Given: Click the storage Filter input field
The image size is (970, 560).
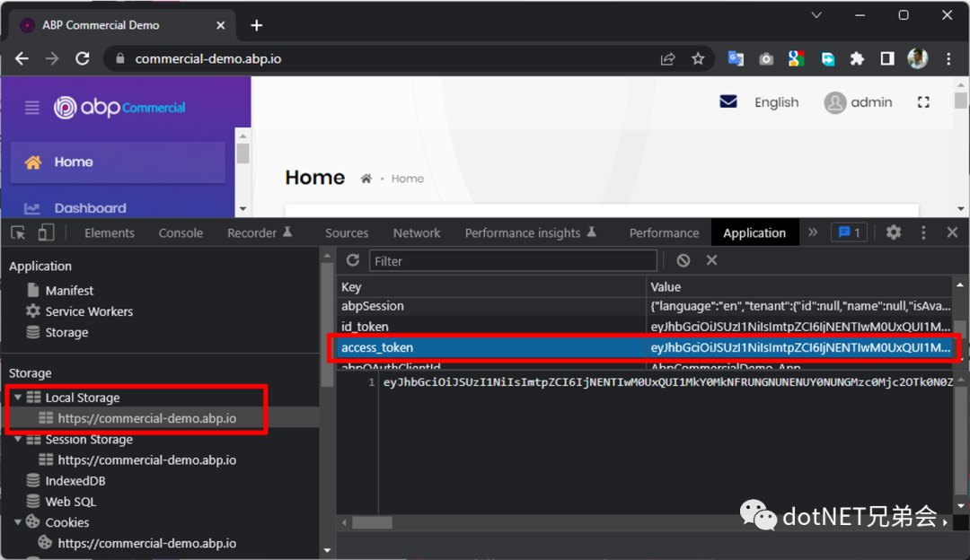Looking at the screenshot, I should (513, 261).
